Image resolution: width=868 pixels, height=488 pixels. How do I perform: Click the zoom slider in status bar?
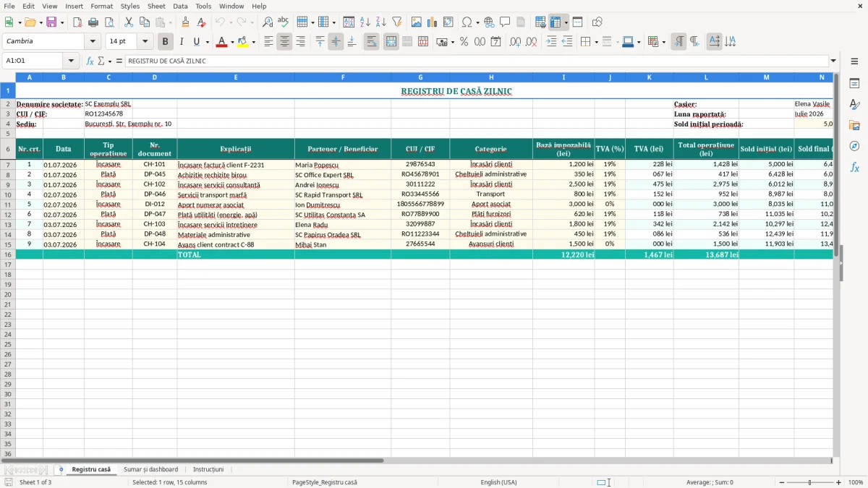point(809,482)
